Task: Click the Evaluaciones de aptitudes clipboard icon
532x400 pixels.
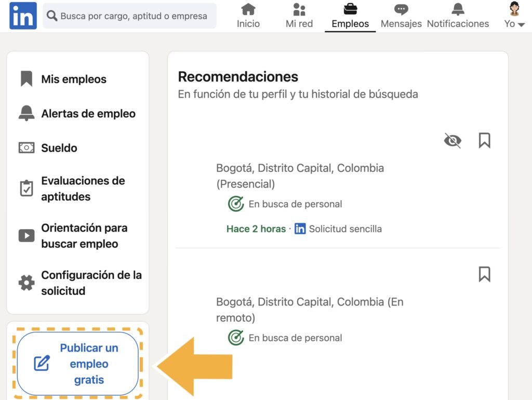Action: coord(26,189)
